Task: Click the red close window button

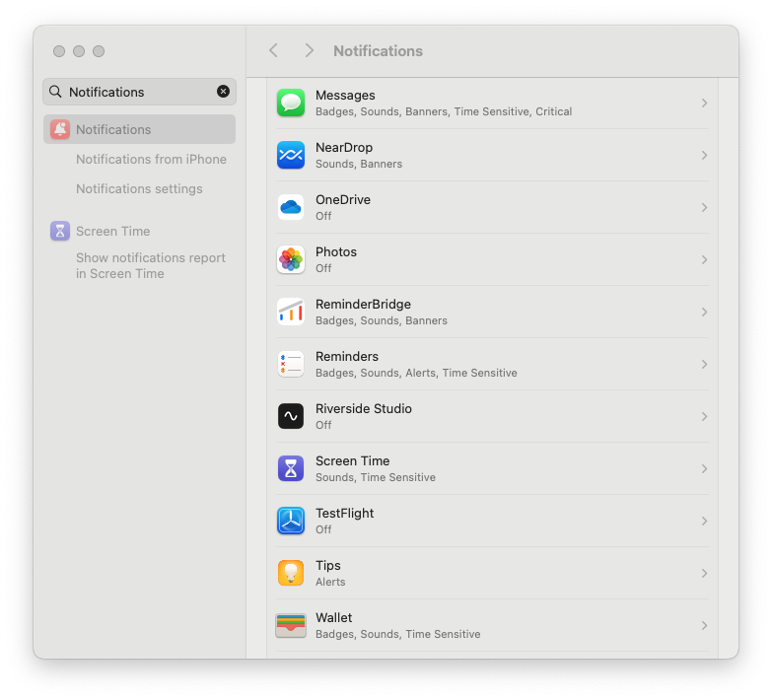Action: 59,50
